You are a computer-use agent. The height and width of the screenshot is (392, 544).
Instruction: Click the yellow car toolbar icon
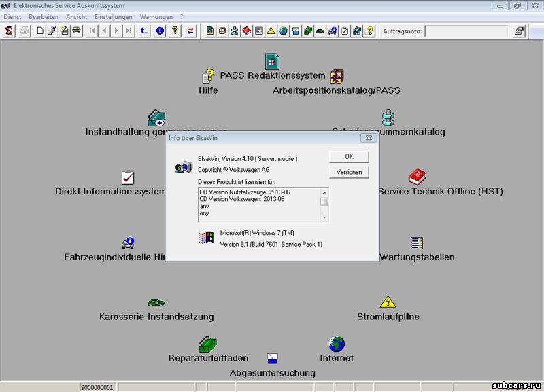tap(77, 31)
